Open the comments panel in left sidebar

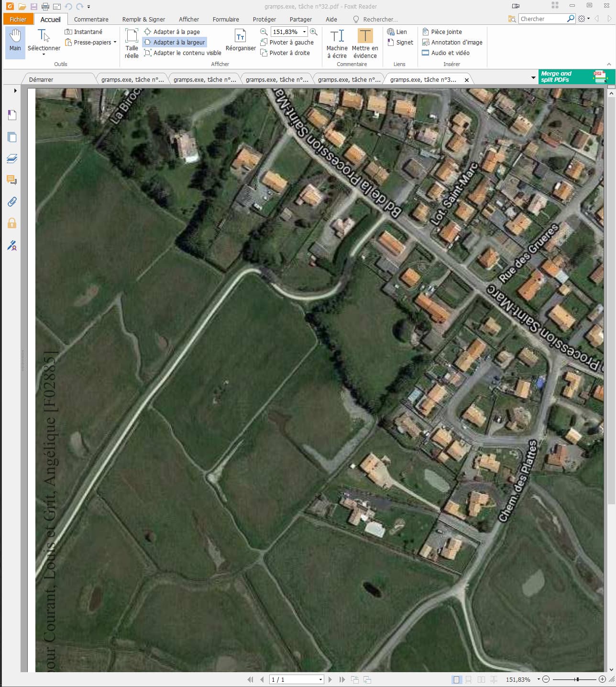(12, 180)
